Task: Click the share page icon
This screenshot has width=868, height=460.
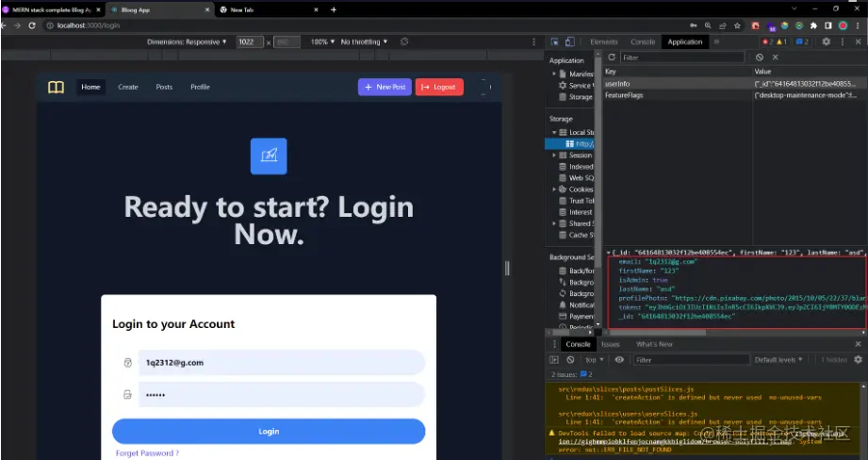Action: pos(723,25)
